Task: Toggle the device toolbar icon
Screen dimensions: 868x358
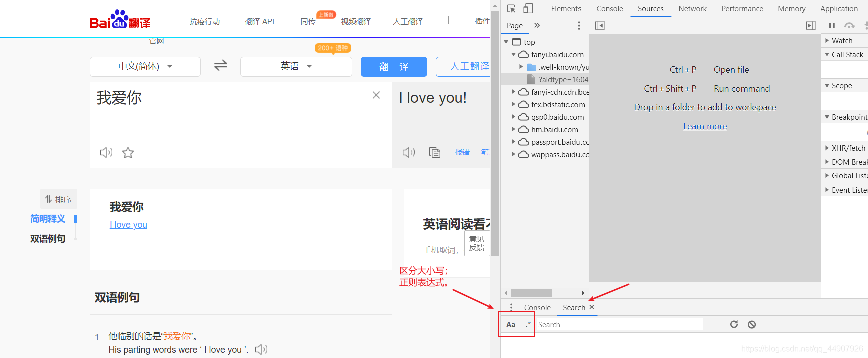Action: point(528,8)
